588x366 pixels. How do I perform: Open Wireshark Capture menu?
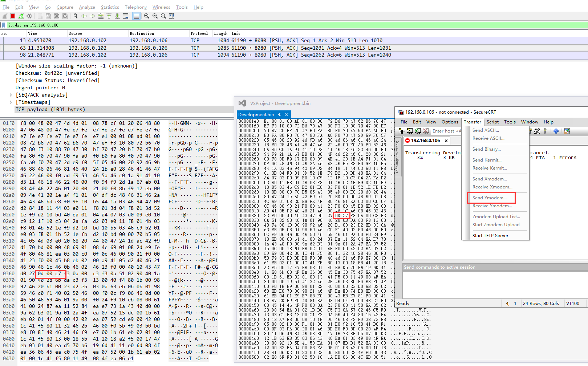(x=65, y=7)
